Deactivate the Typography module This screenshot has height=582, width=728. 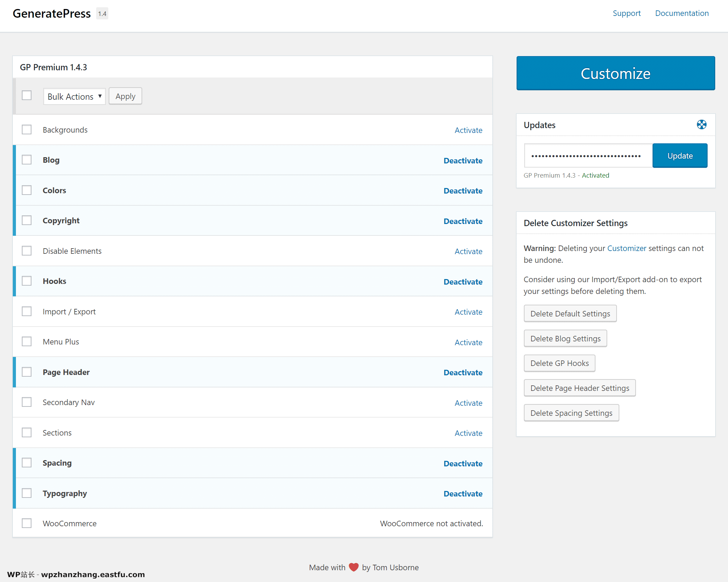tap(463, 494)
